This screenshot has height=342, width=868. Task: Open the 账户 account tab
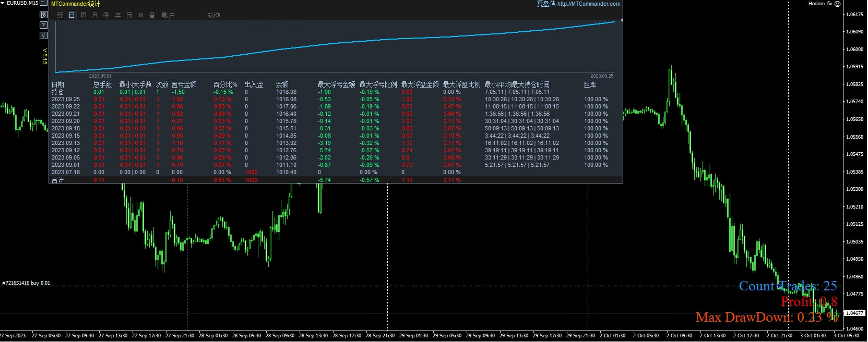[x=168, y=16]
